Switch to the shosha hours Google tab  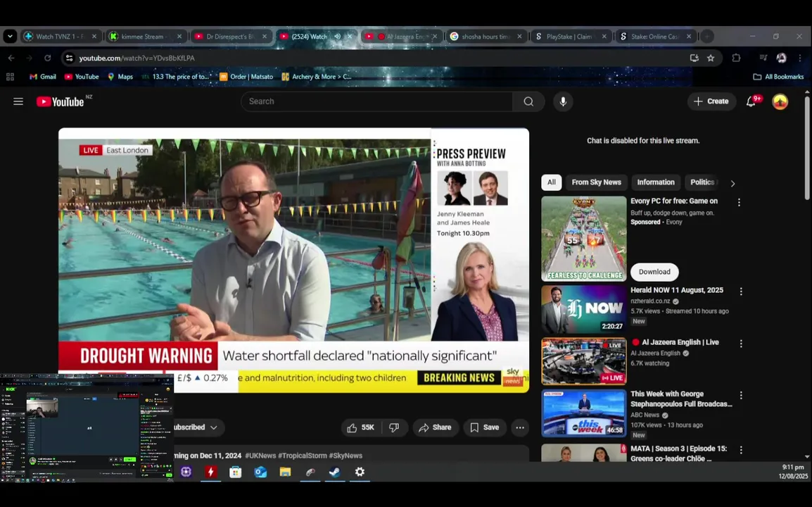[486, 37]
